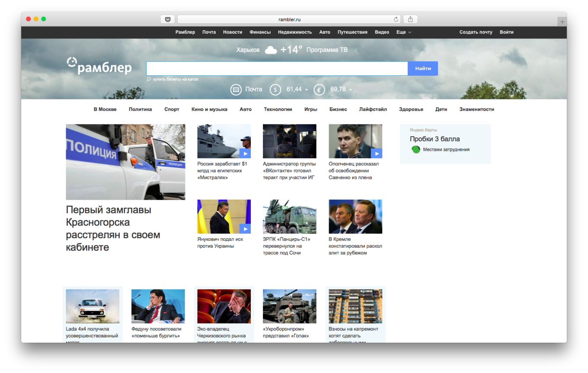Click the Войти login link

tap(507, 32)
